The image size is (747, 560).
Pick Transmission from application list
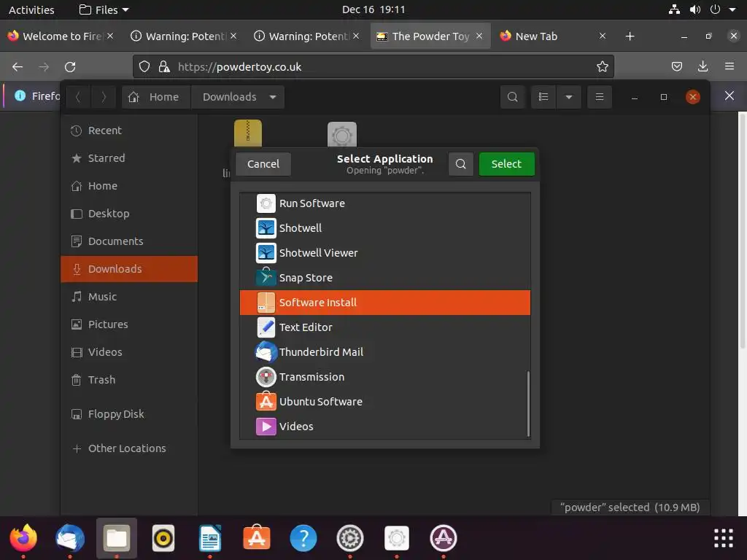point(385,377)
